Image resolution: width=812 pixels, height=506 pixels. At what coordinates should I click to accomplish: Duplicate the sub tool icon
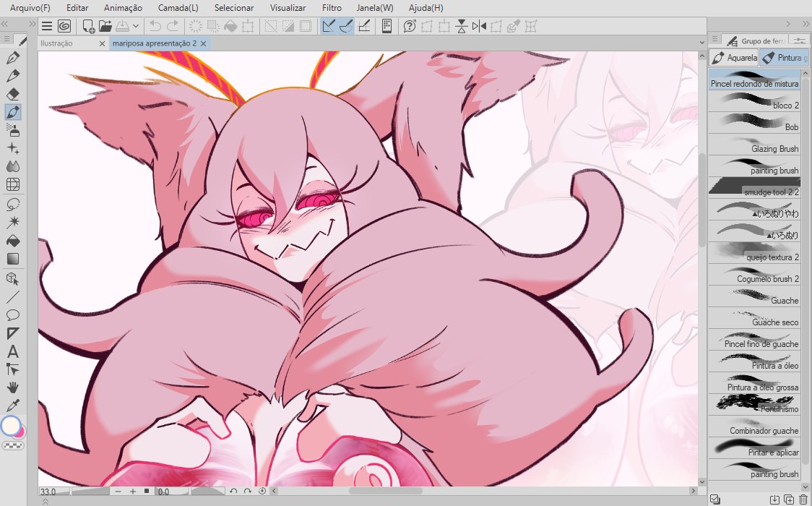click(x=789, y=499)
